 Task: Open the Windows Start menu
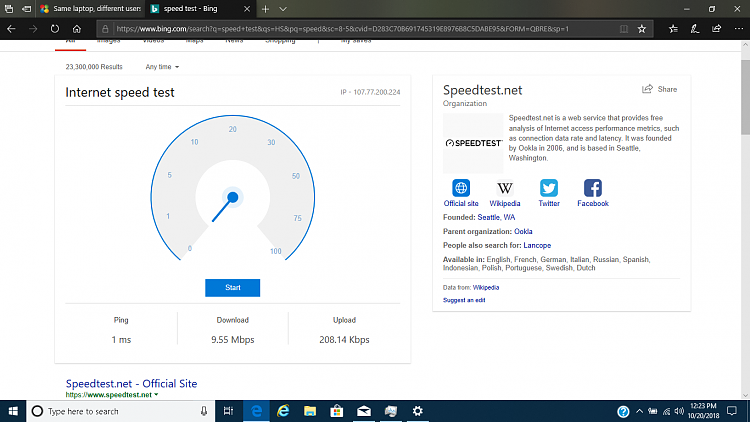13,411
